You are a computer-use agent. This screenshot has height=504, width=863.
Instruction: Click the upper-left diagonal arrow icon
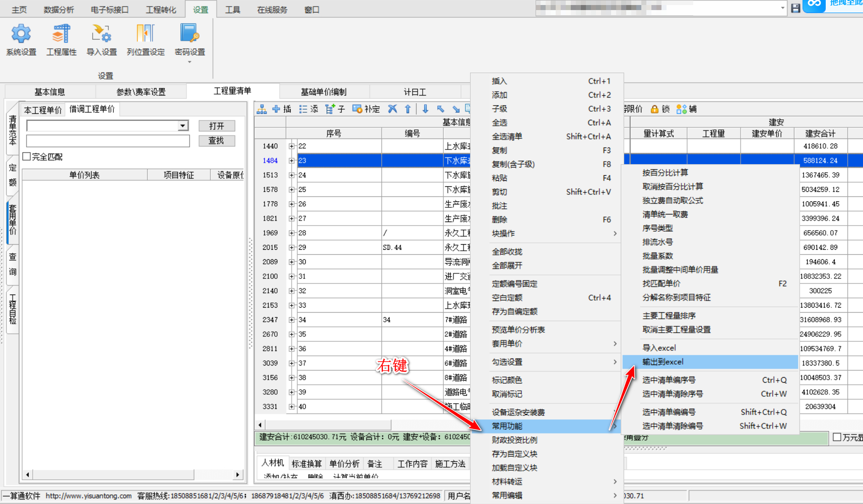tap(441, 109)
